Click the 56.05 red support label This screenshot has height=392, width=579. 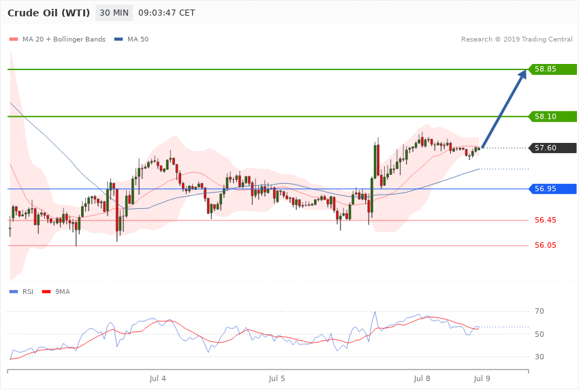546,245
